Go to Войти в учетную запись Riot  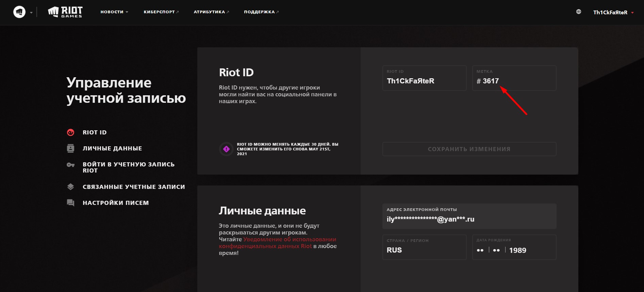pos(129,167)
